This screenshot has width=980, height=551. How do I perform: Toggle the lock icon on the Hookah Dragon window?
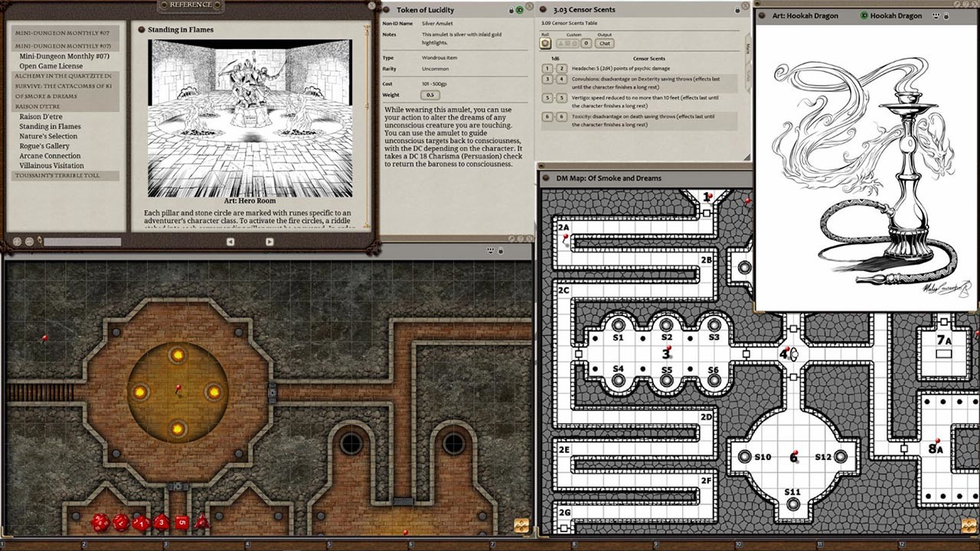point(946,15)
